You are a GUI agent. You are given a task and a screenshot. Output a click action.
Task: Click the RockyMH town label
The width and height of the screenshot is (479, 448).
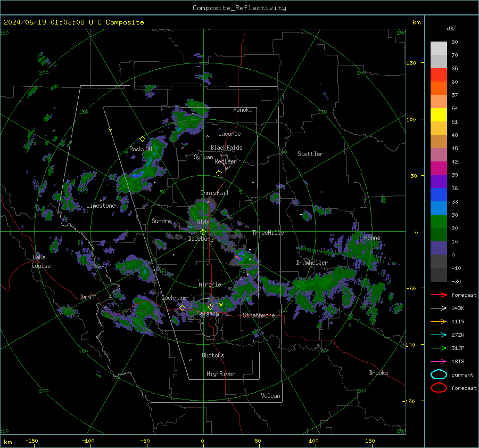tap(141, 149)
